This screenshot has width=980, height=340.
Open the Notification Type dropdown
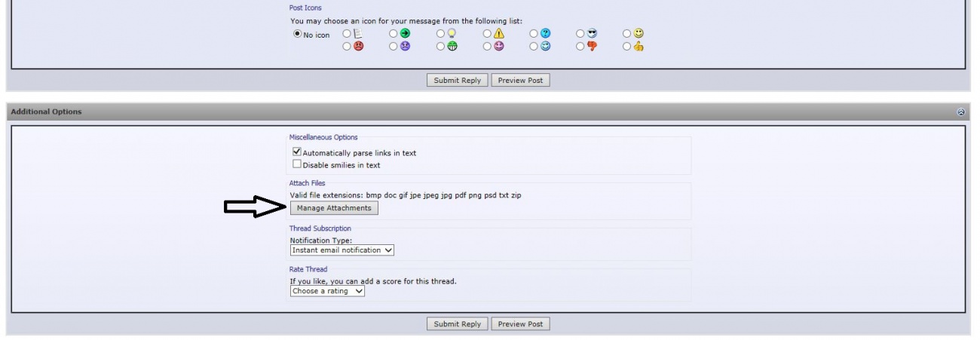point(342,250)
